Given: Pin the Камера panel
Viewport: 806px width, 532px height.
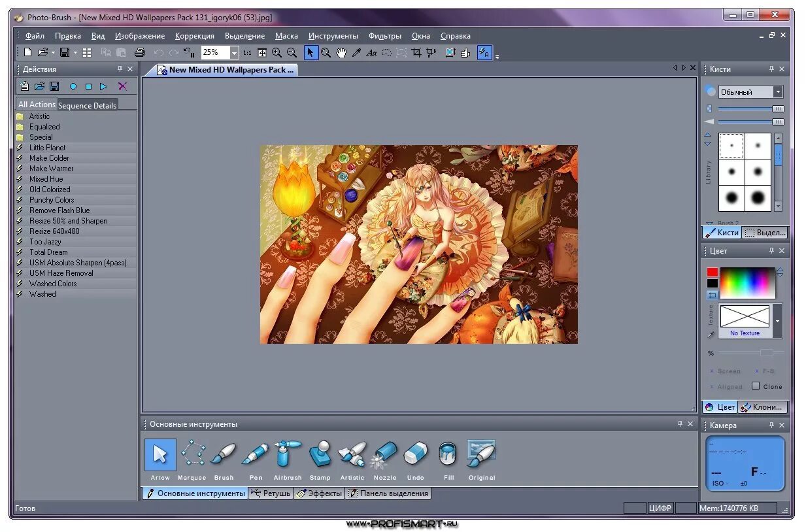Looking at the screenshot, I should coord(771,425).
